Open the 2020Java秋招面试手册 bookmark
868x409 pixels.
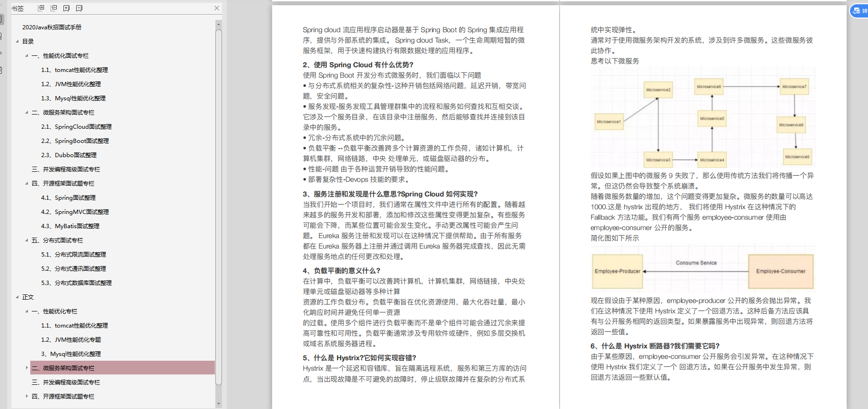[x=52, y=27]
